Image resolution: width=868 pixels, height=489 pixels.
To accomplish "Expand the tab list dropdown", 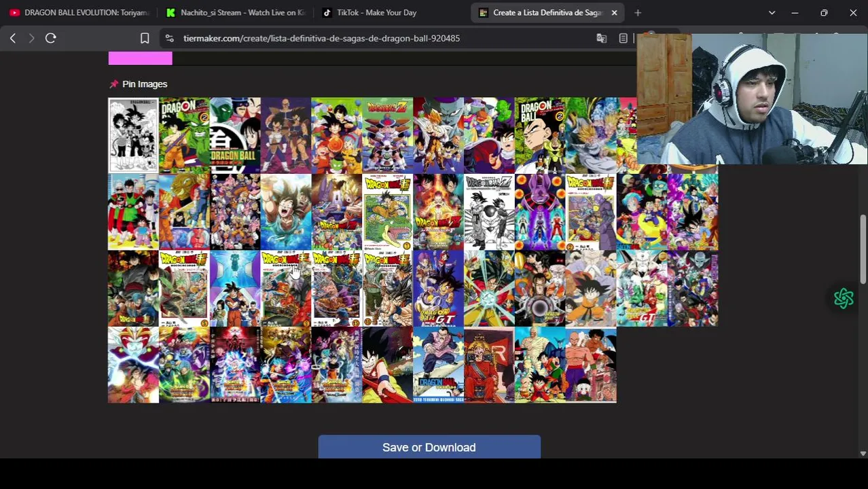I will [772, 12].
